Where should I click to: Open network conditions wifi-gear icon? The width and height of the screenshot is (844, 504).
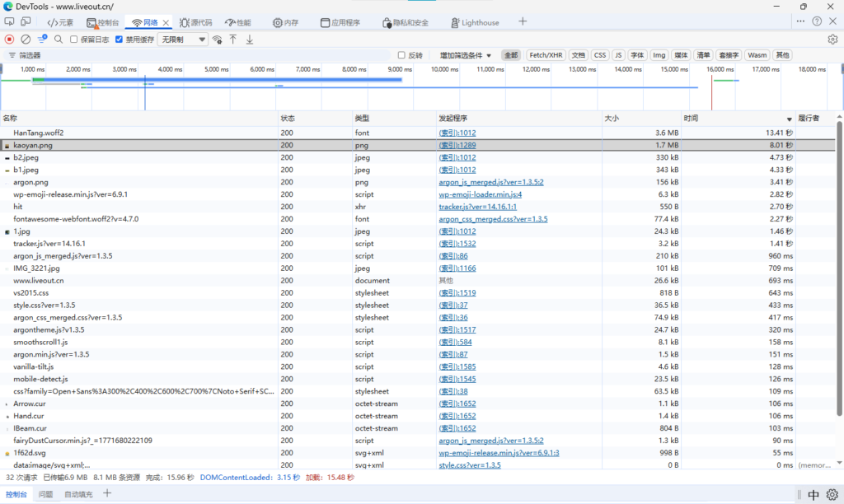(x=217, y=39)
